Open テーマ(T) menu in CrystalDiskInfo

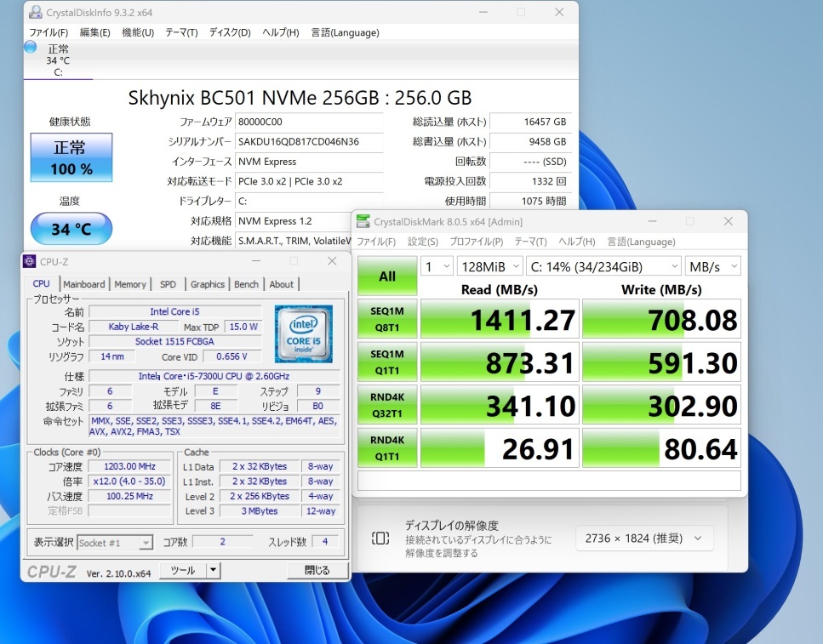(x=181, y=32)
